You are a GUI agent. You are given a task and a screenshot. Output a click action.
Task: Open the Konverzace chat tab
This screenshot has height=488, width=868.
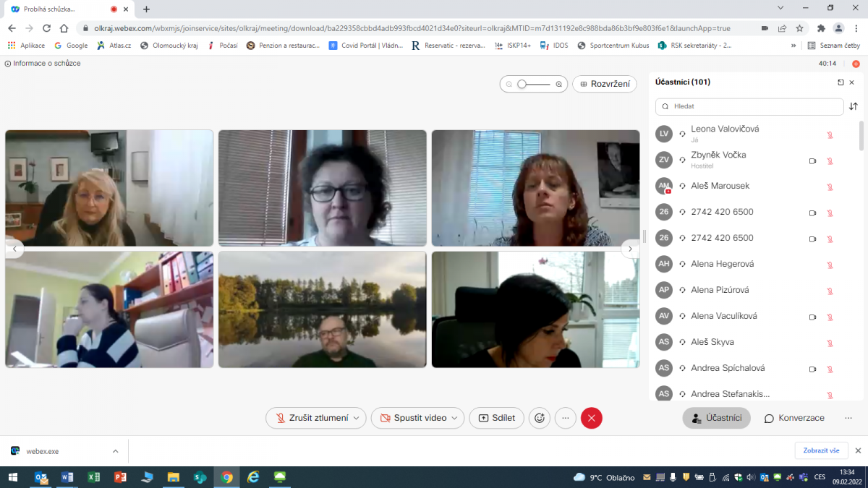(x=794, y=418)
